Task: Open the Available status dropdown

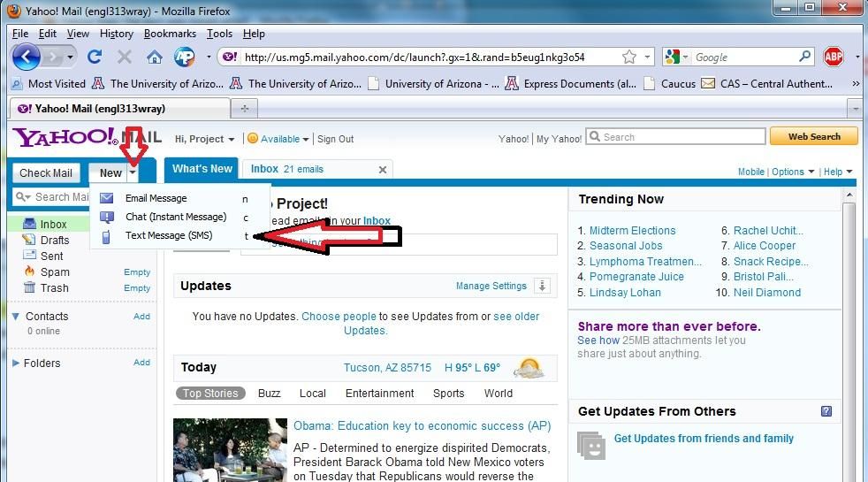Action: pos(306,139)
